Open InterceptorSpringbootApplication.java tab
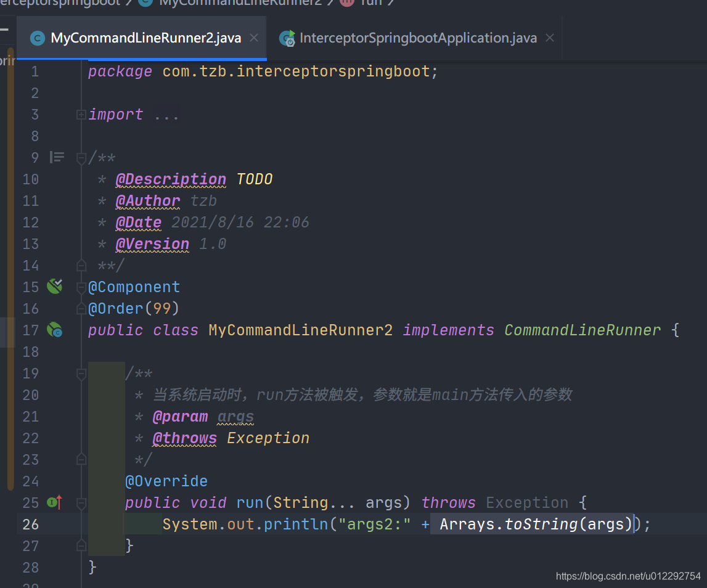This screenshot has height=588, width=707. pos(417,38)
